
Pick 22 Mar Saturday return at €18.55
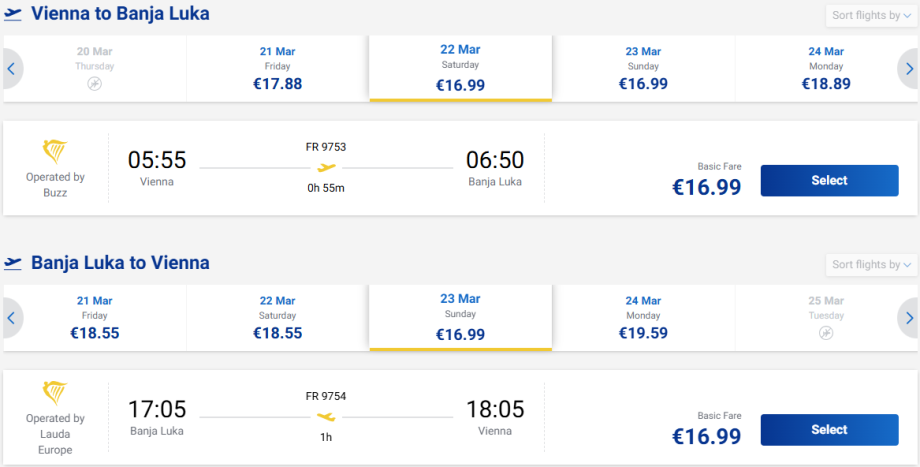(x=277, y=318)
